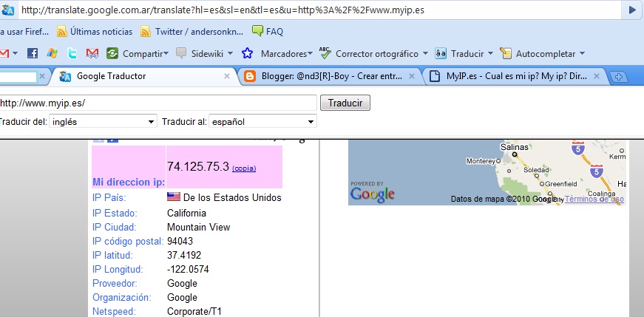
Task: Click the Blogger icon on its tab
Action: point(250,76)
